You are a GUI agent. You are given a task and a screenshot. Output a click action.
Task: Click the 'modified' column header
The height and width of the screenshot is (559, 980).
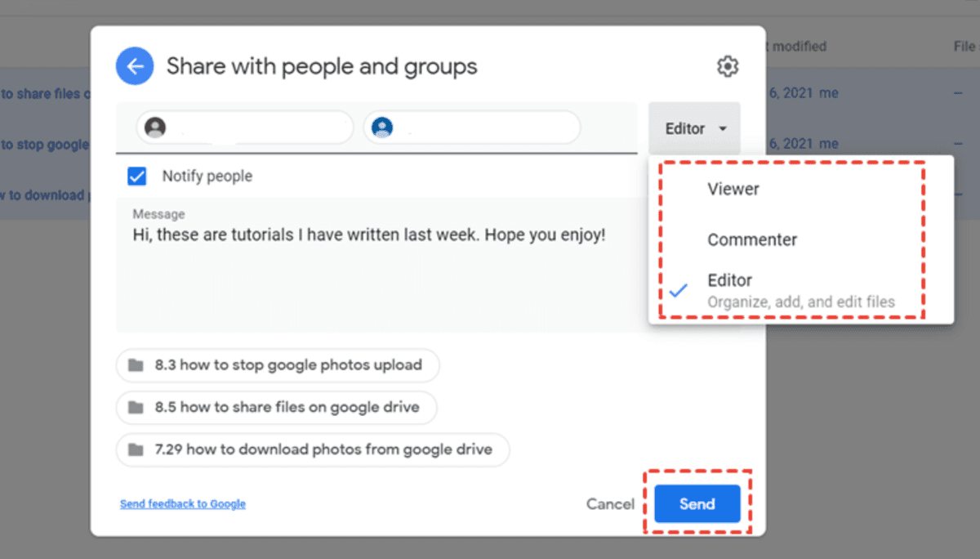pos(799,47)
